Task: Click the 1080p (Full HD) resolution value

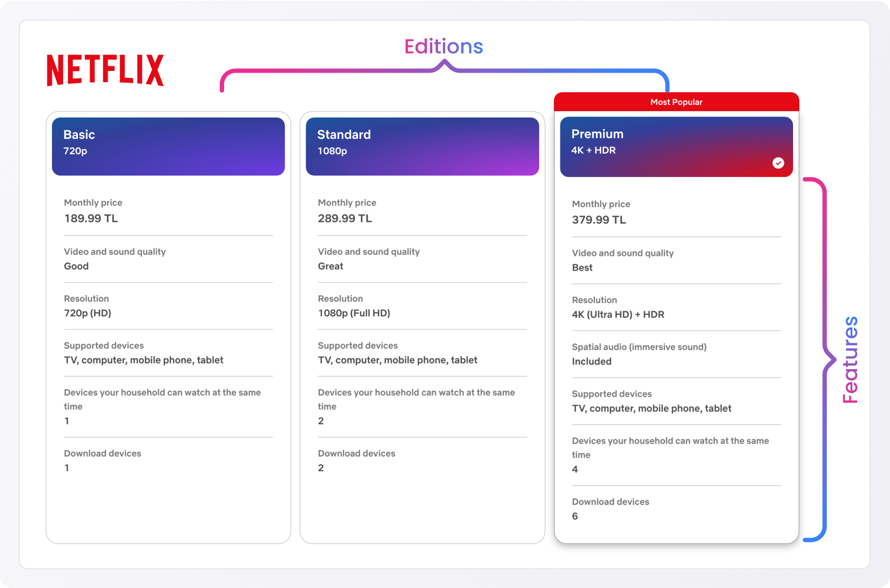Action: pos(354,313)
